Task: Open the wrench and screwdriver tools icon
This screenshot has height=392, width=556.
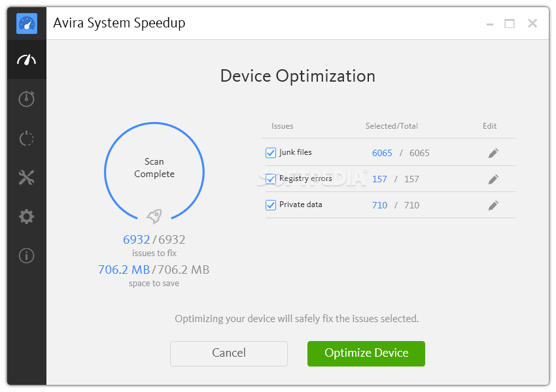Action: 27,178
